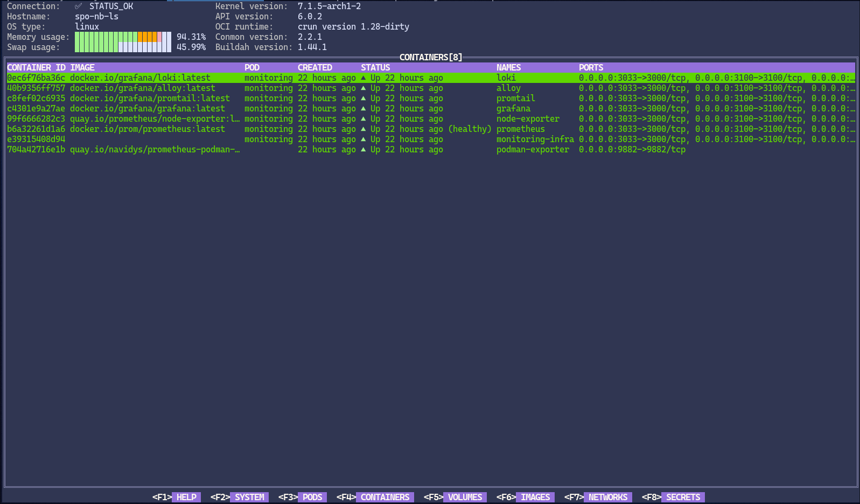Click the OS type linux value
Screen dimensions: 860x504
(x=87, y=26)
